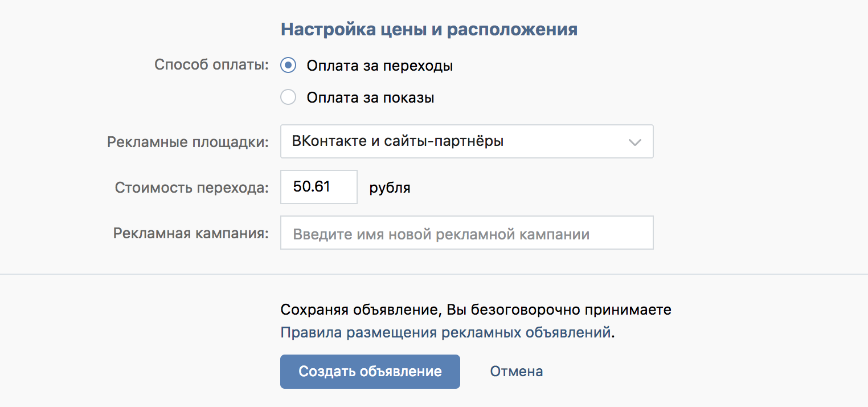Click the "Отмена" link
The image size is (868, 407).
pyautogui.click(x=516, y=372)
